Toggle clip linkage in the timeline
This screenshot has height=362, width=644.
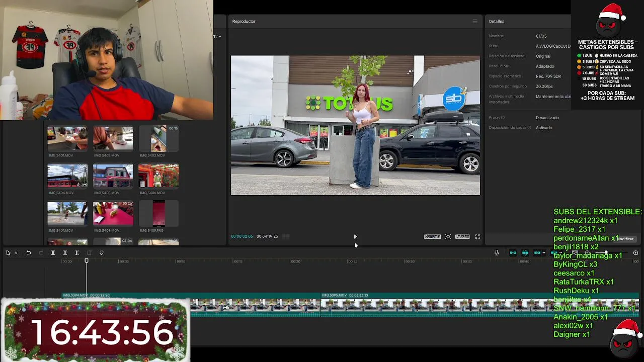point(537,253)
